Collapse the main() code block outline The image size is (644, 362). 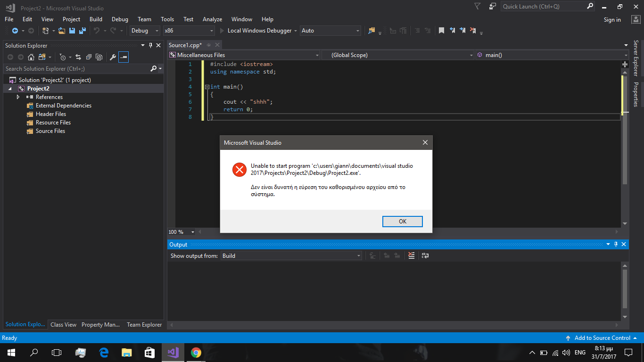tap(206, 87)
